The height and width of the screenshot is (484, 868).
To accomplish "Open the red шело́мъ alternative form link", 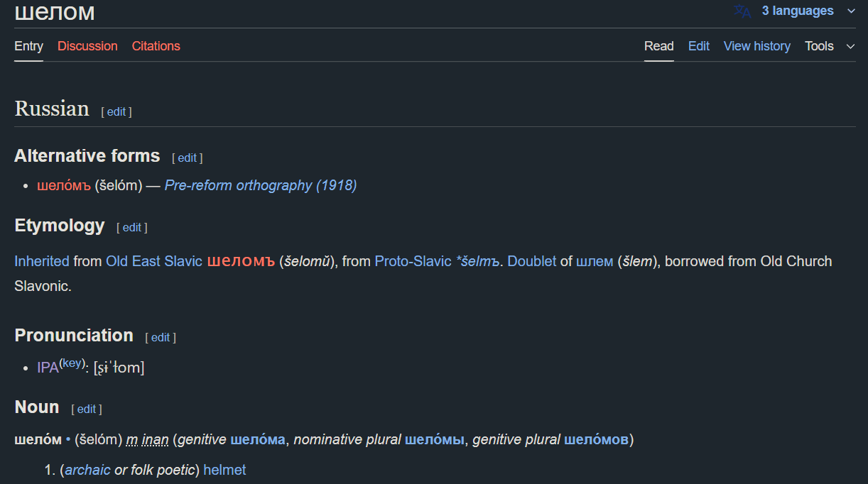I will (64, 186).
